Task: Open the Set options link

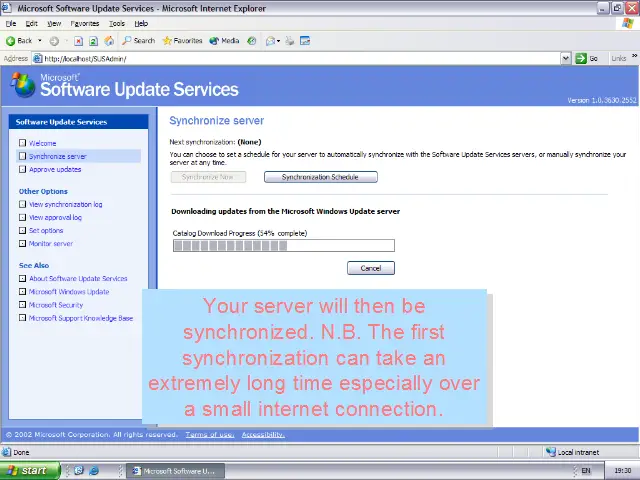Action: 46,231
